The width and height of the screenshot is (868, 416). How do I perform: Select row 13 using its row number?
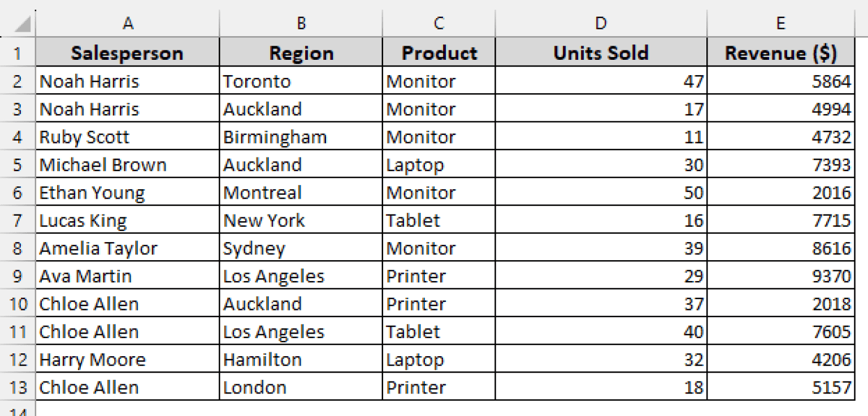(x=18, y=387)
